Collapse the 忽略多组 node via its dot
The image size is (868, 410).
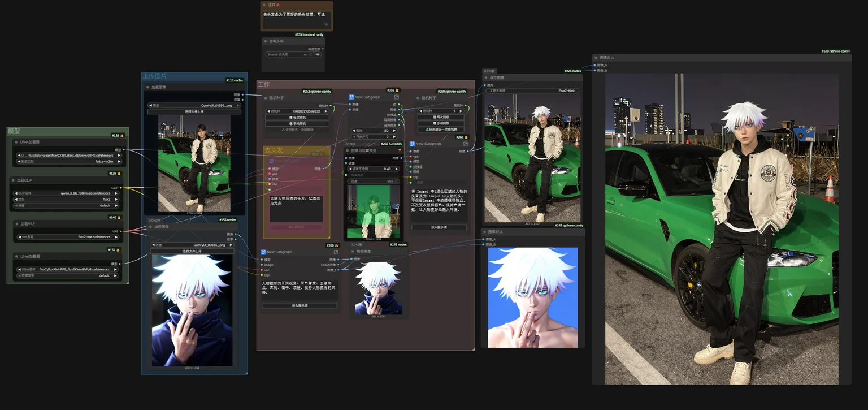click(265, 41)
